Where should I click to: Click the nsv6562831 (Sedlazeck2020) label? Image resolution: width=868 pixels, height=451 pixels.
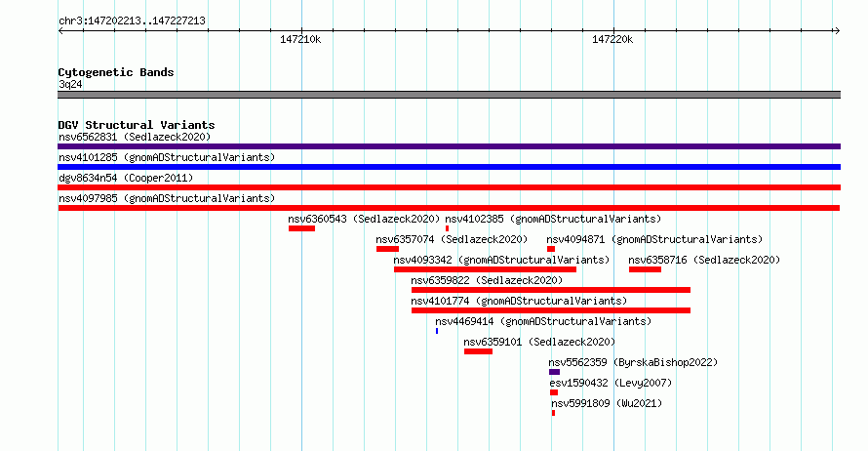pos(135,137)
